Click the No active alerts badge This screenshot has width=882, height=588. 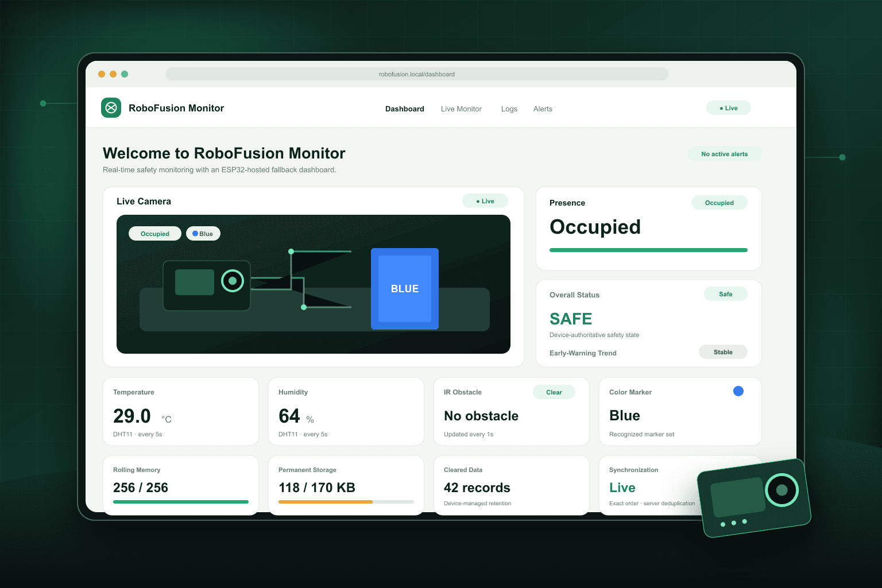pyautogui.click(x=725, y=154)
